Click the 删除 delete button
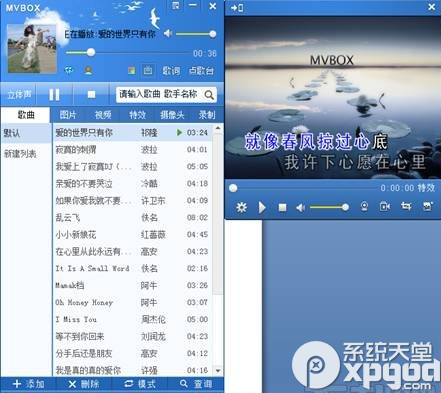The width and height of the screenshot is (441, 393). click(x=84, y=384)
